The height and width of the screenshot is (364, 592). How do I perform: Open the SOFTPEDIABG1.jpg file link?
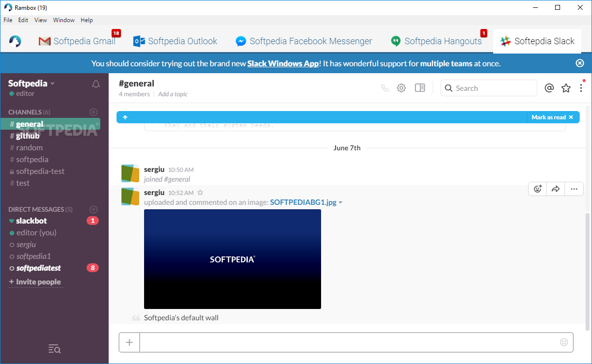(x=303, y=202)
